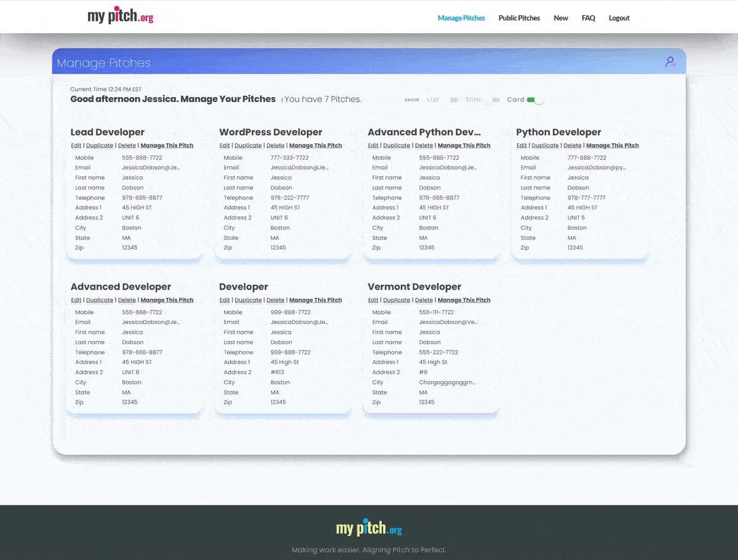Duplicate the WordPress Developer pitch
Screen dimensions: 738x560
[x=248, y=145]
